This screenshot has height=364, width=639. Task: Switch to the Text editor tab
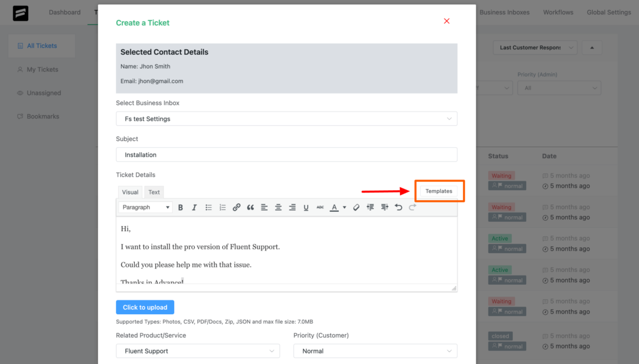click(154, 192)
